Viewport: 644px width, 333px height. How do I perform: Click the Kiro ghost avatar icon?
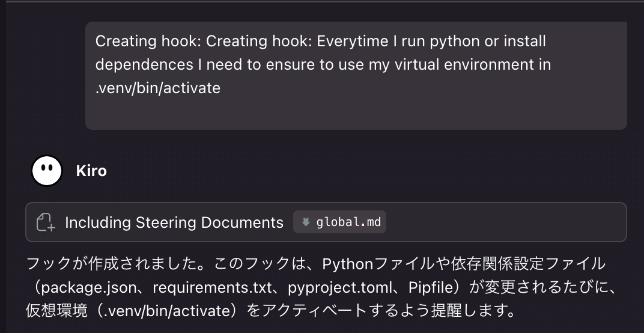[x=47, y=171]
